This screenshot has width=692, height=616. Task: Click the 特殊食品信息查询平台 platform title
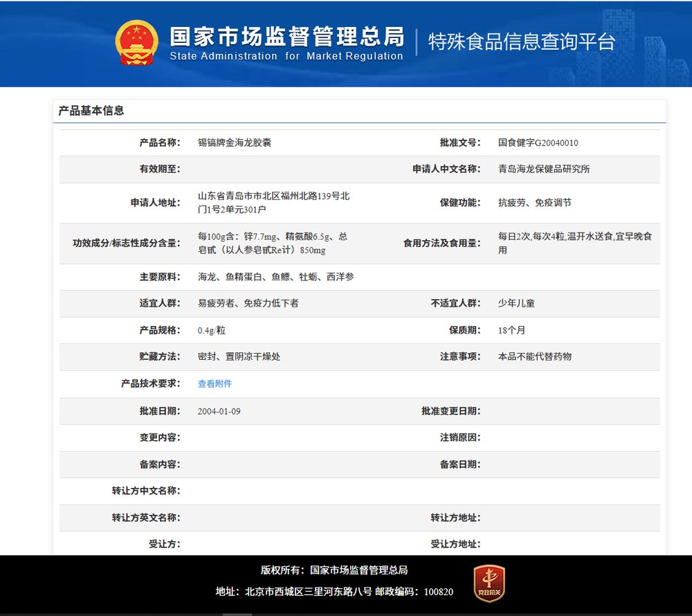[x=522, y=42]
